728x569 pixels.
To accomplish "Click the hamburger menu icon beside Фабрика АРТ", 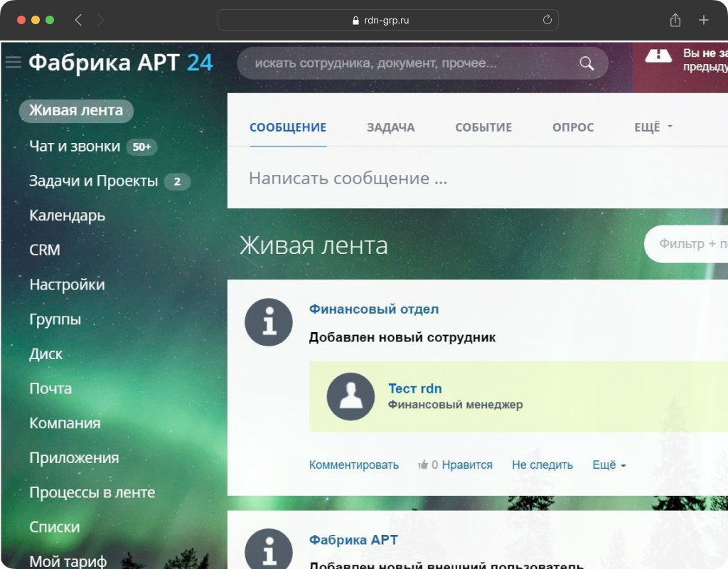I will [13, 63].
